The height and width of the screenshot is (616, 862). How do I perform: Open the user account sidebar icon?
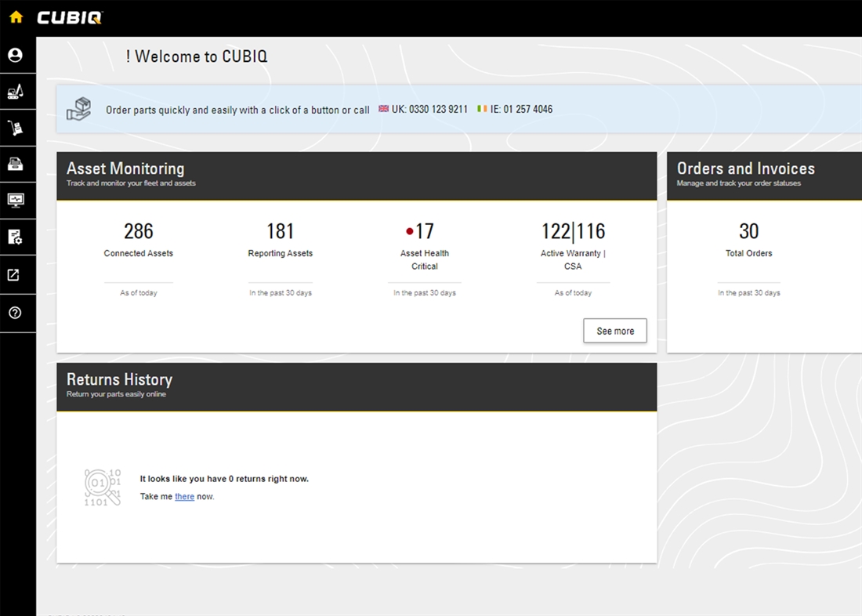16,55
